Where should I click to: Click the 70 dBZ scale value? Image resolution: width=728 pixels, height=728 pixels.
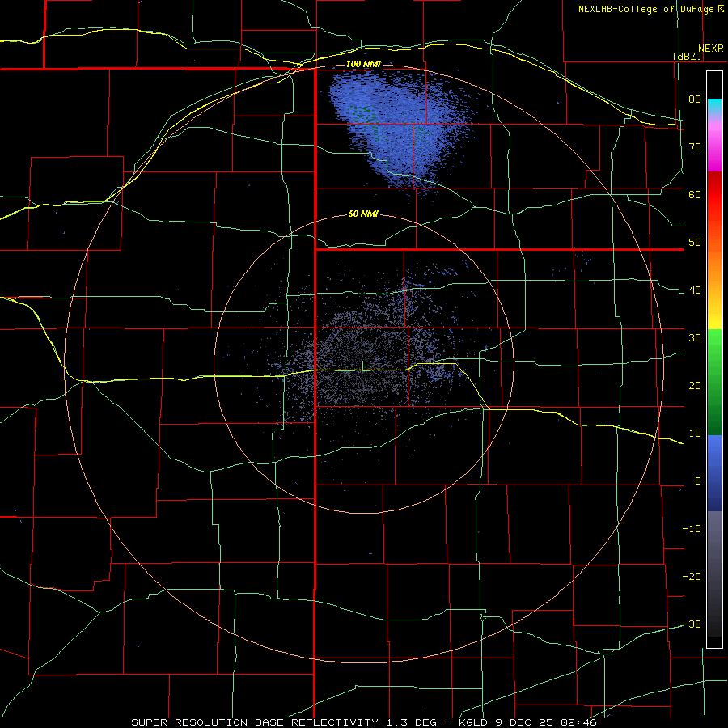(695, 147)
